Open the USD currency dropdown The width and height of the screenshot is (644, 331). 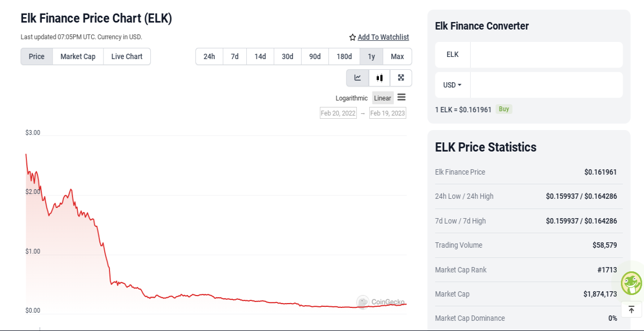(452, 85)
